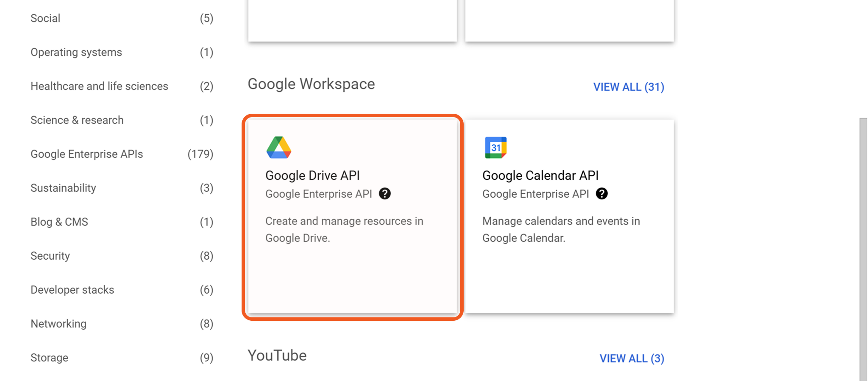868x381 pixels.
Task: Open the Google Drive API card title
Action: click(x=312, y=175)
